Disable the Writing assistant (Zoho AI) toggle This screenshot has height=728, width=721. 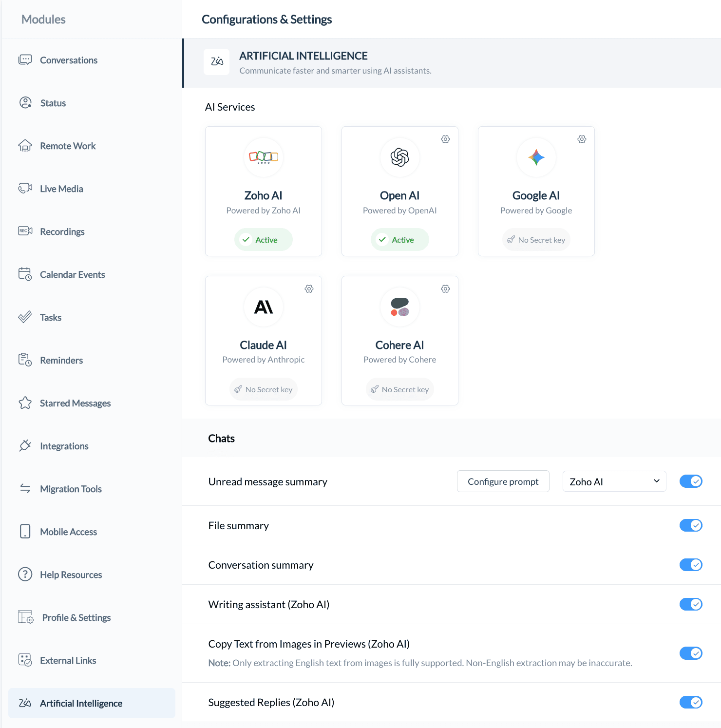pyautogui.click(x=691, y=604)
